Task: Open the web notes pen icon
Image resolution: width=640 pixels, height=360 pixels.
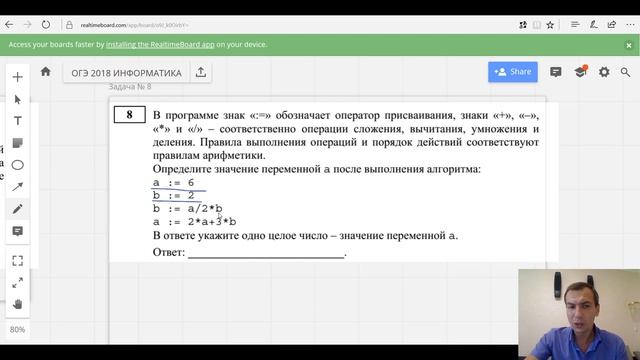Action: 593,25
